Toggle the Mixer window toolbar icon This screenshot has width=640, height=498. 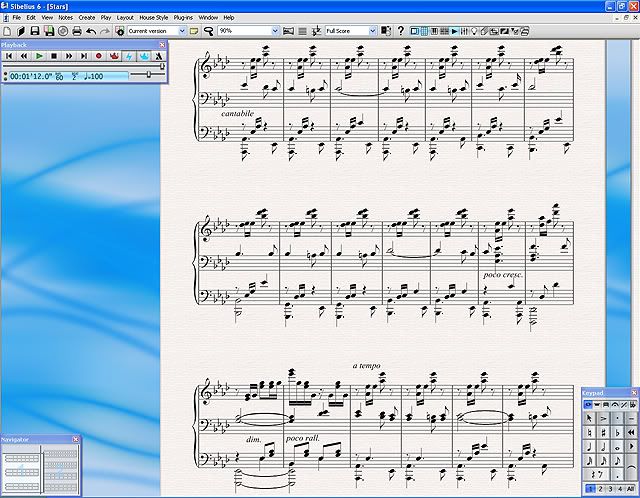tap(464, 31)
